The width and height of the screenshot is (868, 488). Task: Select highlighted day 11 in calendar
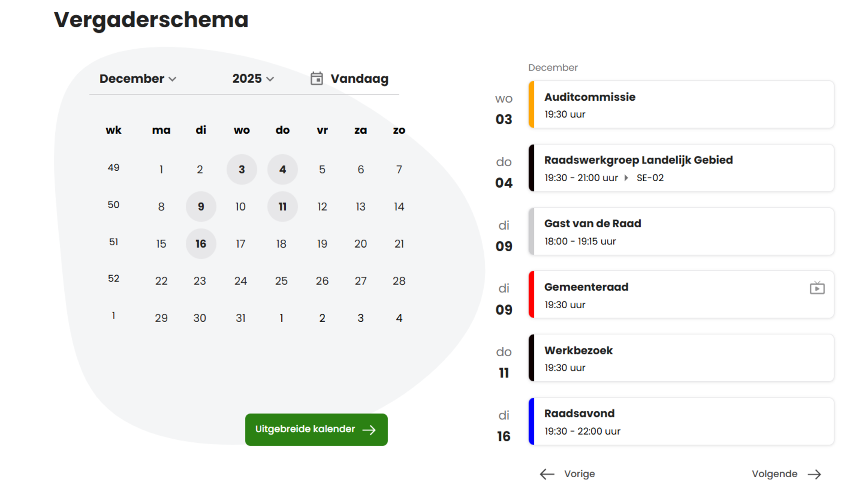282,207
